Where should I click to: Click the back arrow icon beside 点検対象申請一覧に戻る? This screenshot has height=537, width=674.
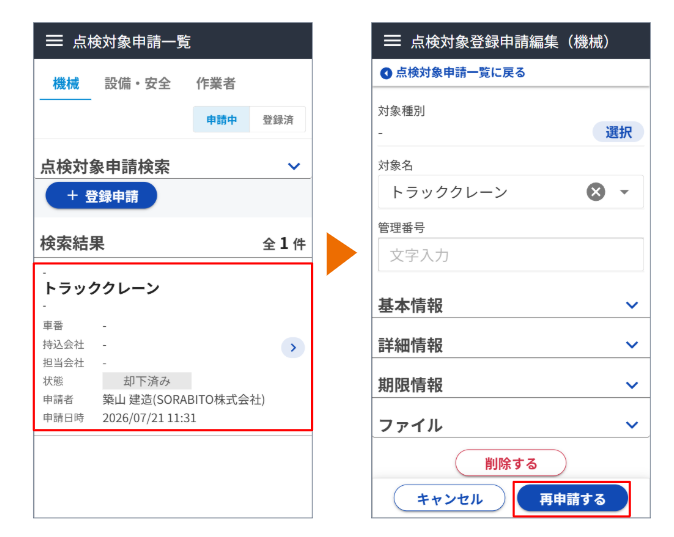[386, 73]
